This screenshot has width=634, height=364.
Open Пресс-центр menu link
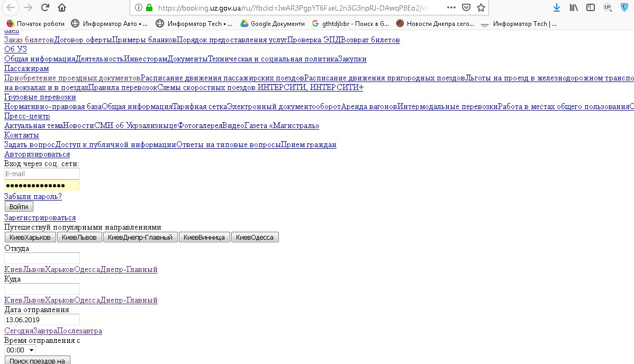(27, 116)
